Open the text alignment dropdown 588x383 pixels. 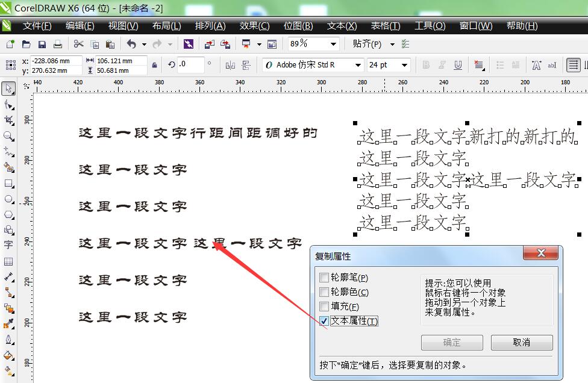(479, 65)
